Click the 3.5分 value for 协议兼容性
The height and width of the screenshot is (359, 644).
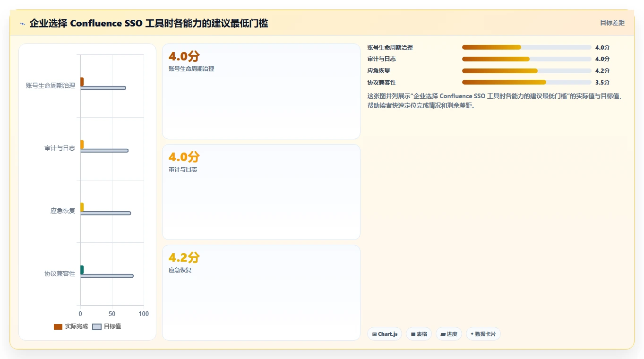[602, 83]
